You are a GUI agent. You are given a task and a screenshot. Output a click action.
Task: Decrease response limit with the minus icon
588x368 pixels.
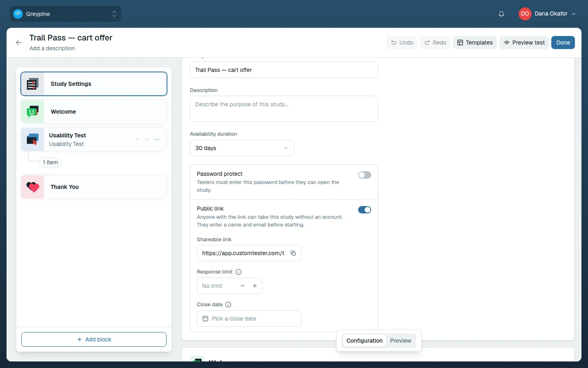click(243, 286)
